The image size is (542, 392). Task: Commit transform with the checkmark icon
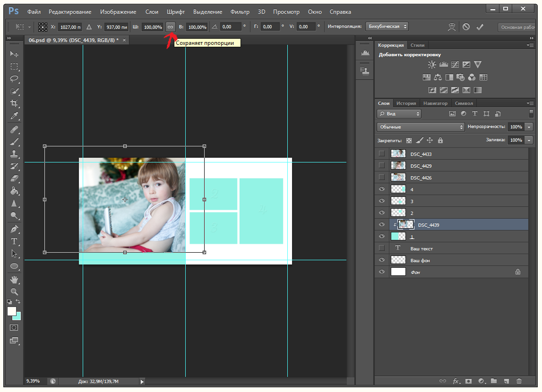[x=480, y=27]
